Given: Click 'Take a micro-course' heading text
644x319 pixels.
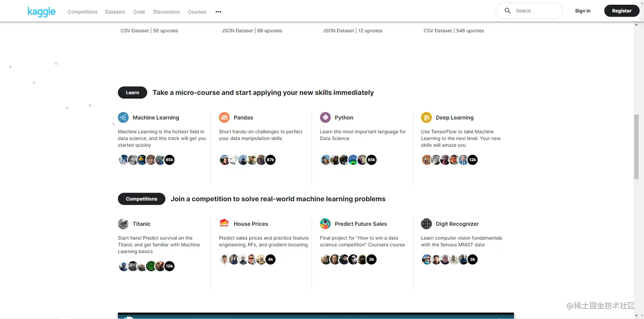Looking at the screenshot, I should 263,93.
